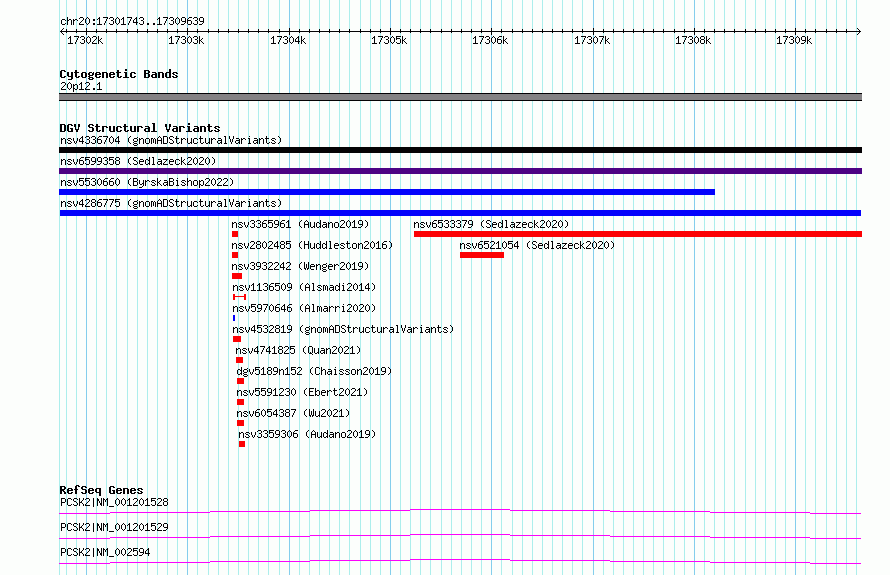Screen dimensions: 890x575
Task: Click the 17308k ruler tick label
Action: coord(693,40)
